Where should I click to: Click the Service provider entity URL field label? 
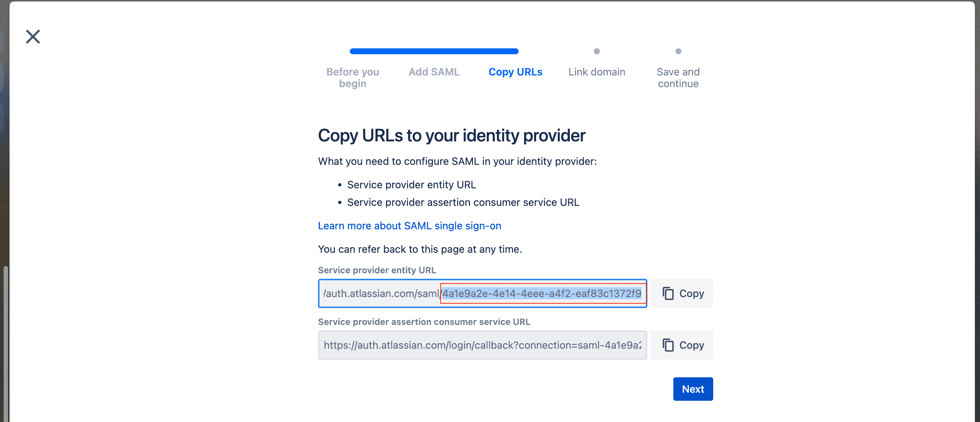377,270
